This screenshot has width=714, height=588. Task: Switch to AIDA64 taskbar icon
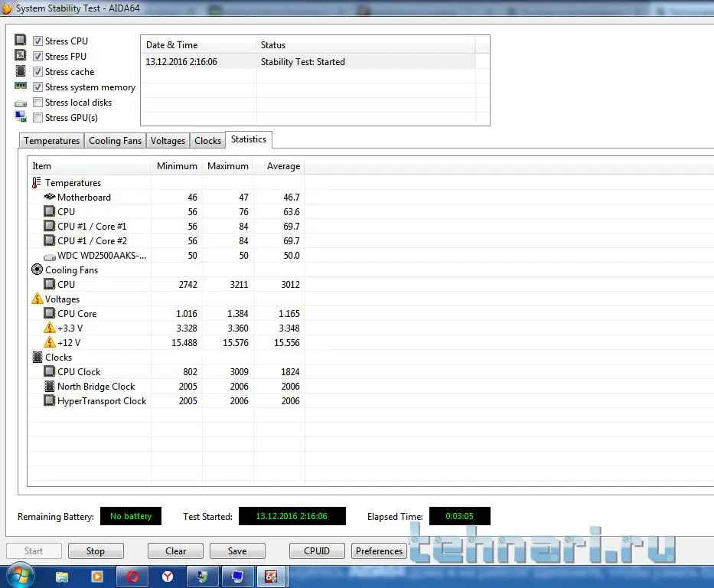click(x=271, y=577)
